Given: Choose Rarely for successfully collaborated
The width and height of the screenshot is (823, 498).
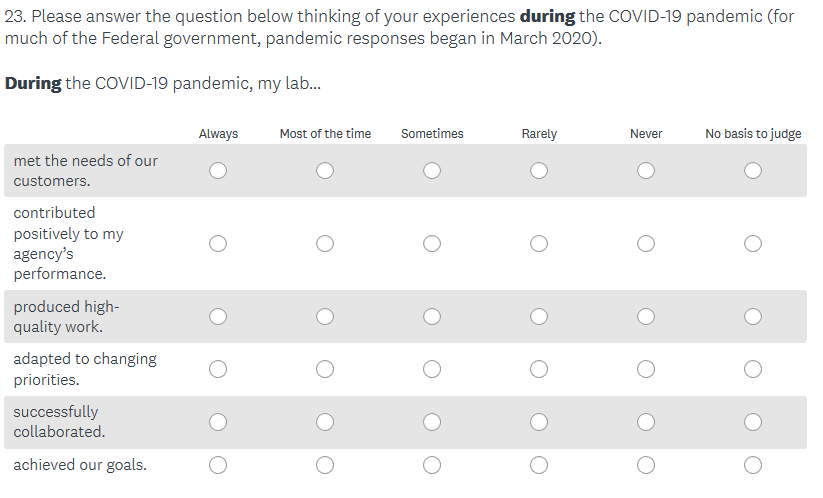Looking at the screenshot, I should (x=539, y=422).
